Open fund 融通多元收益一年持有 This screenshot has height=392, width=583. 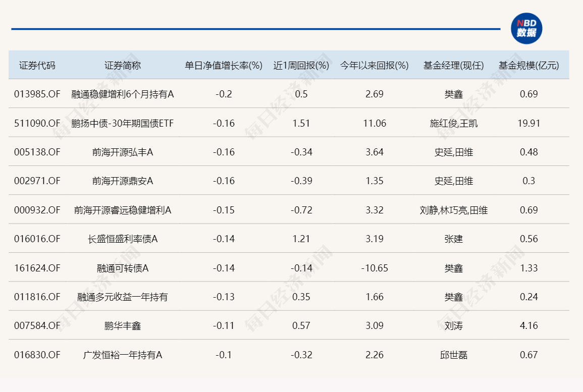123,297
